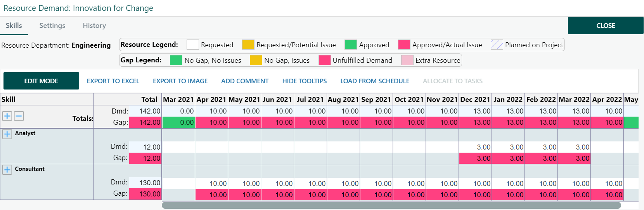
Task: Click the green No Gap, No Issues swatch
Action: [176, 60]
